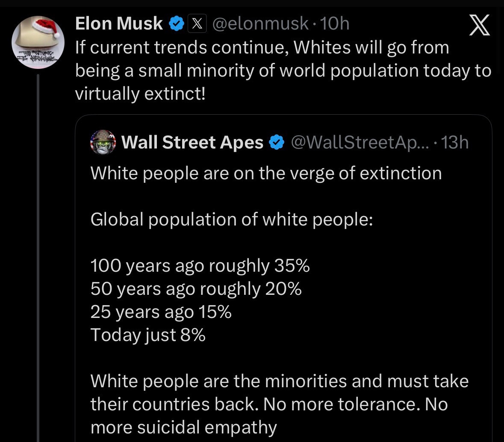Select the Wall Street Apes display name
504x442 pixels.
coord(192,142)
